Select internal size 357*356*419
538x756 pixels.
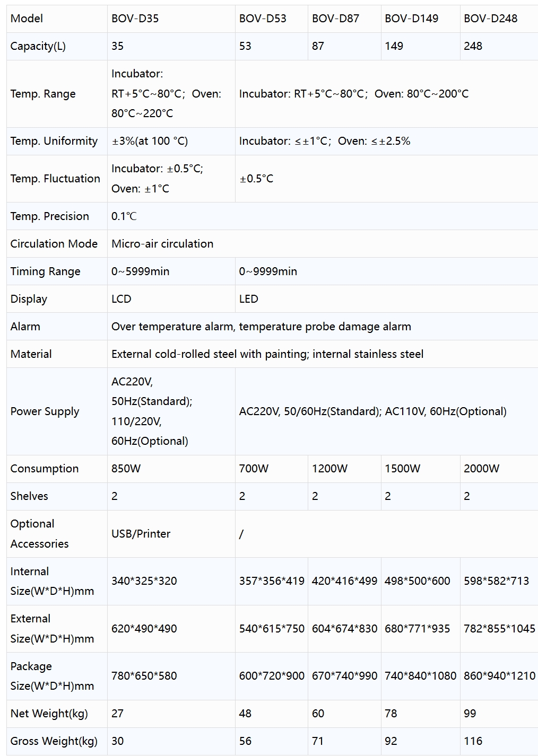click(x=272, y=581)
